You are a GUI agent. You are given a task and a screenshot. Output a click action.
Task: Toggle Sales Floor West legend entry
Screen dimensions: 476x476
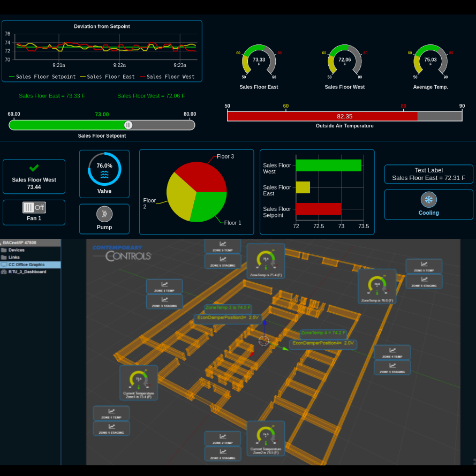tap(167, 77)
